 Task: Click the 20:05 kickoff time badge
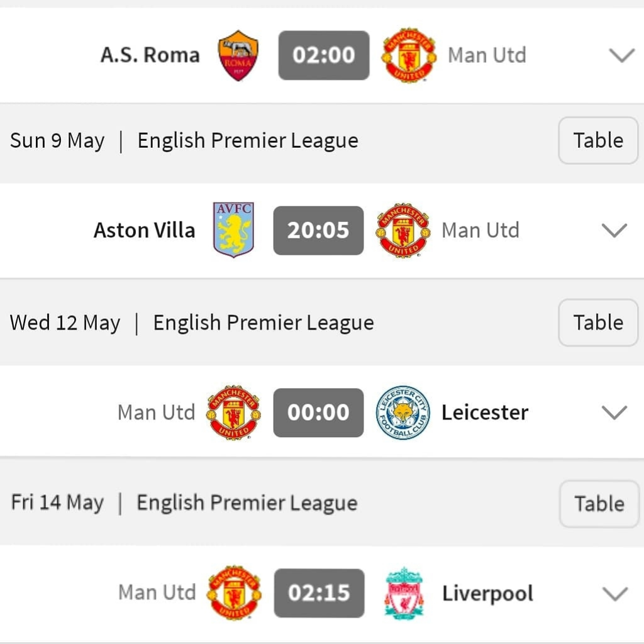click(x=318, y=230)
